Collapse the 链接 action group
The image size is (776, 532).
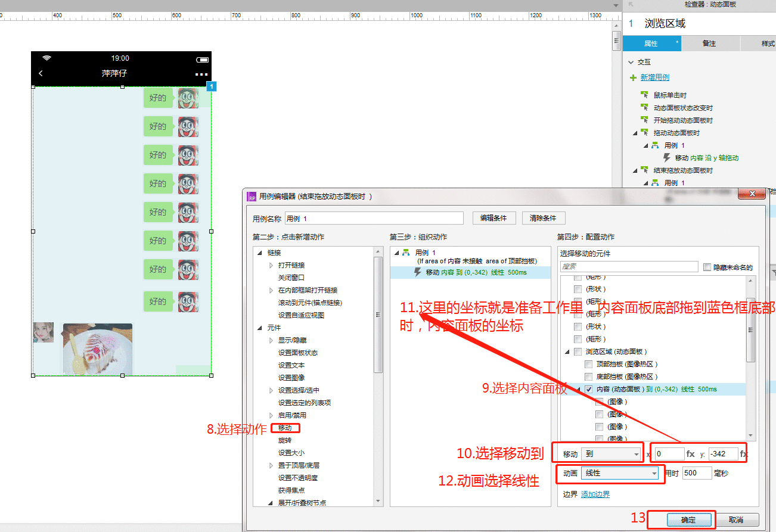pos(259,253)
